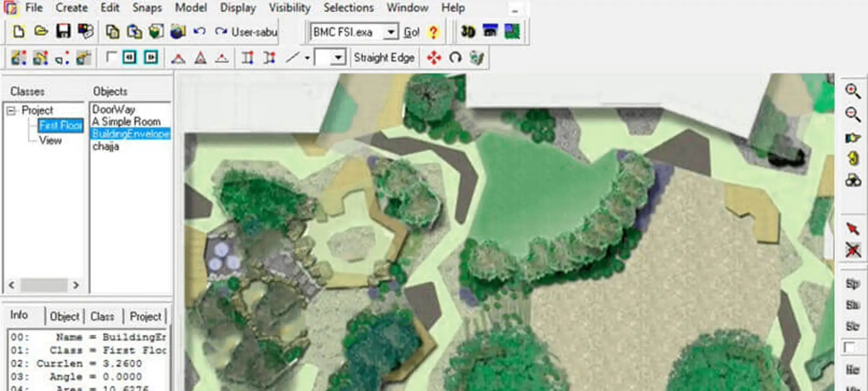Click the left cyan-framed arrow icon
This screenshot has height=391, width=868.
(129, 57)
